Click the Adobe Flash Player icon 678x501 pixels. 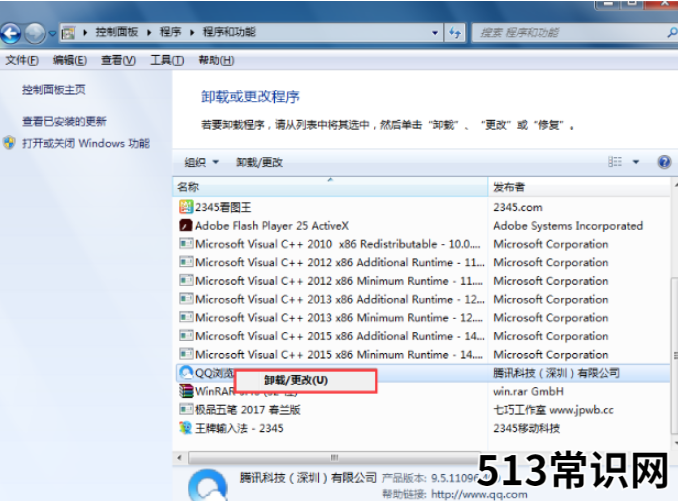[x=186, y=225]
